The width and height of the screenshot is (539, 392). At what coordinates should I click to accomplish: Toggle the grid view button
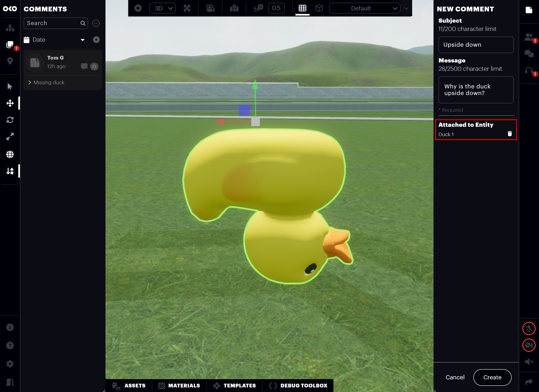(302, 8)
